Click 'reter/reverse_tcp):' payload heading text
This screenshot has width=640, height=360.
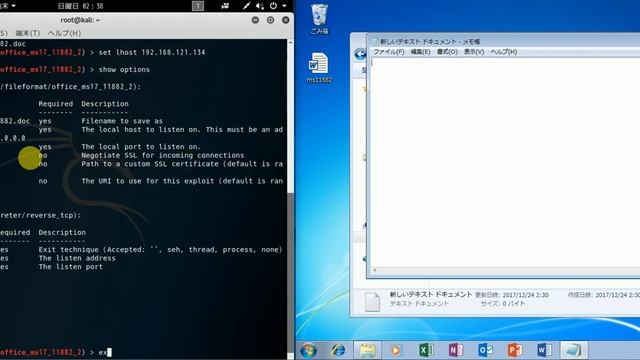pyautogui.click(x=40, y=215)
